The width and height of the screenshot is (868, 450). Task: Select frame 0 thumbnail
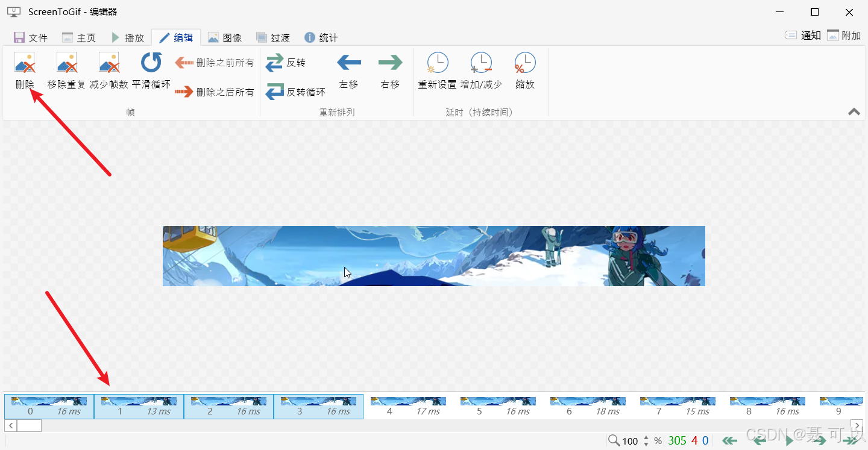click(x=49, y=406)
